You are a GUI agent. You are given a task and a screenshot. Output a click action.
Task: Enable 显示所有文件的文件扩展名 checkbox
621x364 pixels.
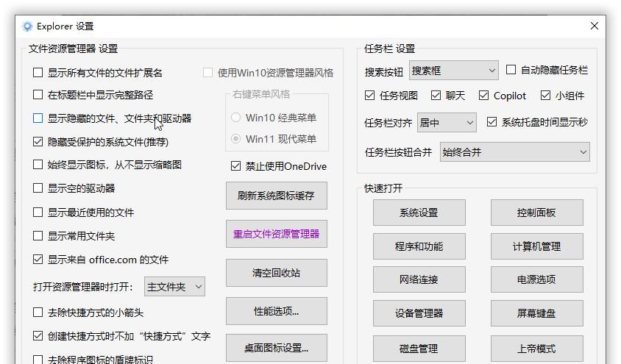pos(38,73)
